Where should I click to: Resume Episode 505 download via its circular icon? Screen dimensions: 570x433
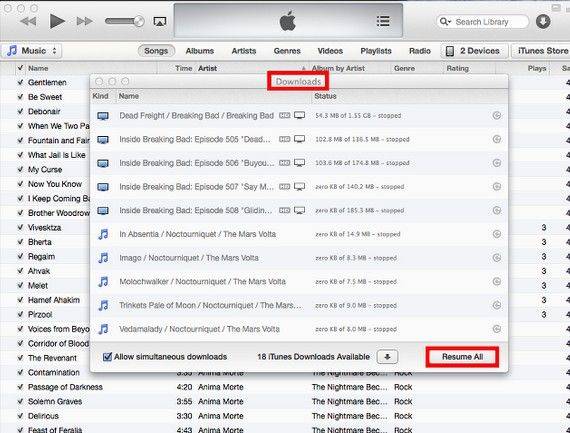497,139
